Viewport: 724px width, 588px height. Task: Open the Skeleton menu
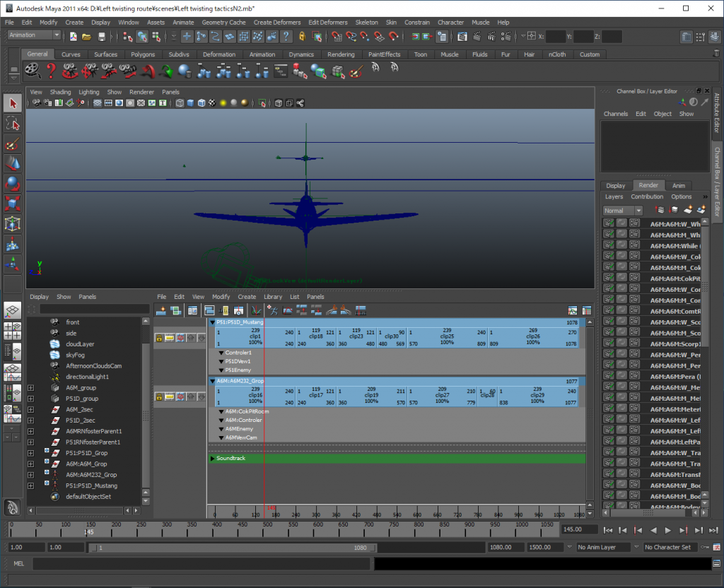[367, 22]
